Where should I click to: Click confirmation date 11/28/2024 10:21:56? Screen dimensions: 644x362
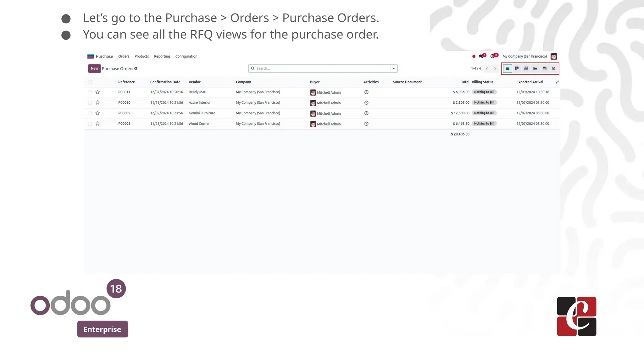166,124
